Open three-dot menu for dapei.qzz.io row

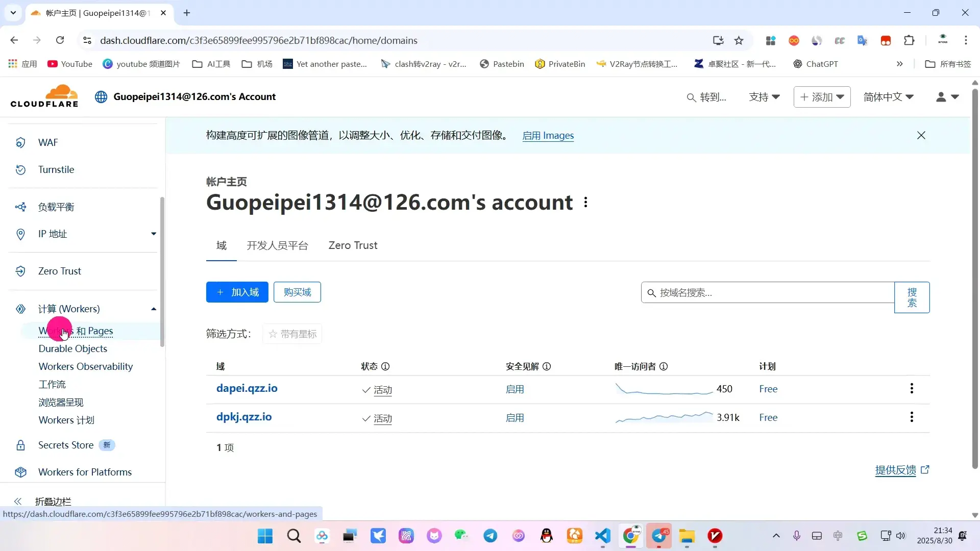912,389
